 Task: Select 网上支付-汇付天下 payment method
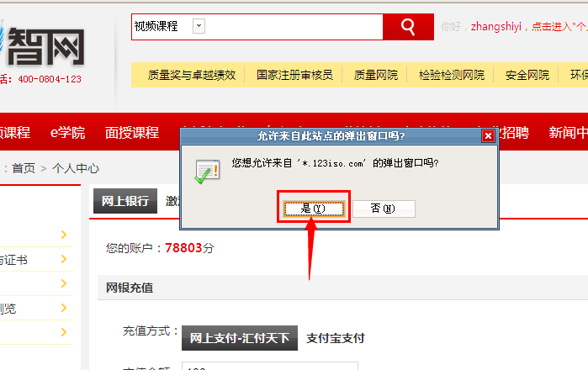click(x=240, y=338)
